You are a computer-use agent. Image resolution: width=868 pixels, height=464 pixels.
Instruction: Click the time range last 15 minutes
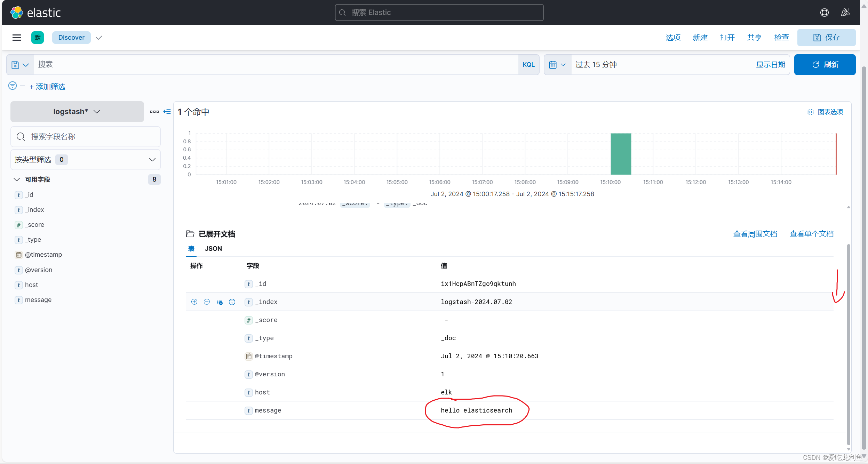596,65
